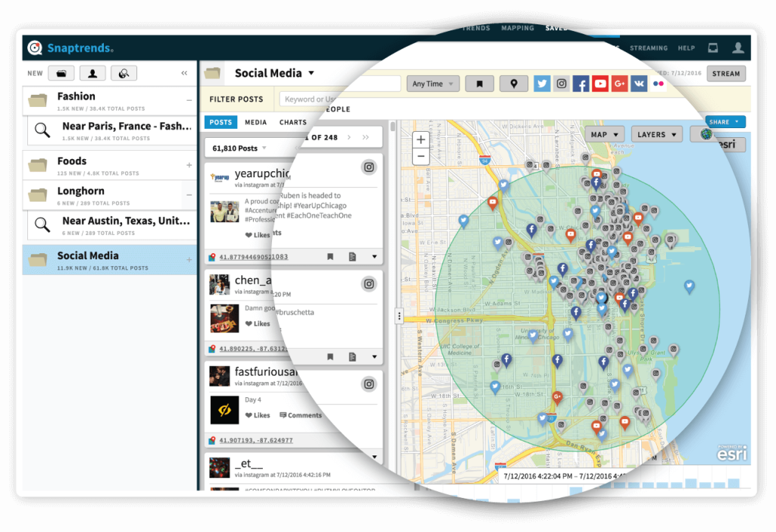The width and height of the screenshot is (776, 532).
Task: Open the 41.877944690521083 coordinates link
Action: point(253,257)
